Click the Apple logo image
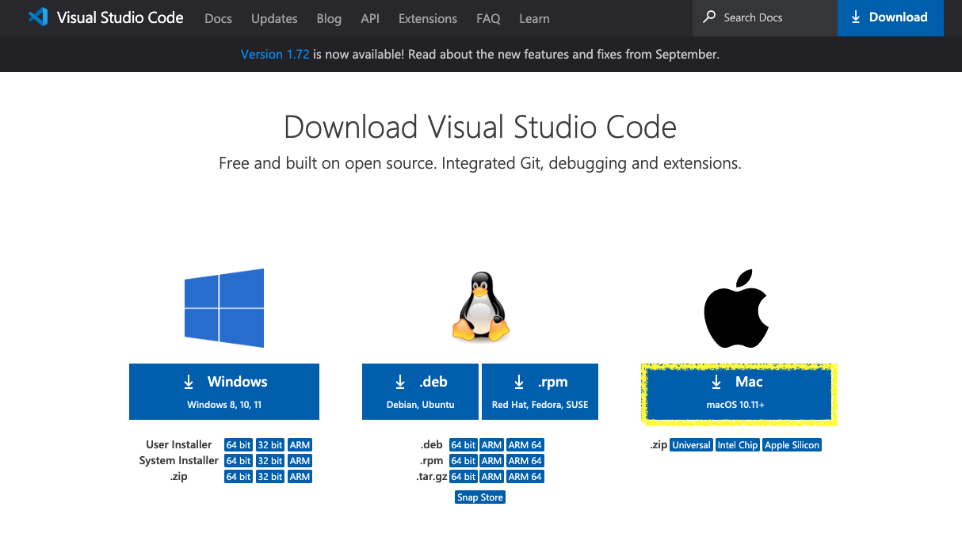The image size is (962, 560). [x=737, y=308]
